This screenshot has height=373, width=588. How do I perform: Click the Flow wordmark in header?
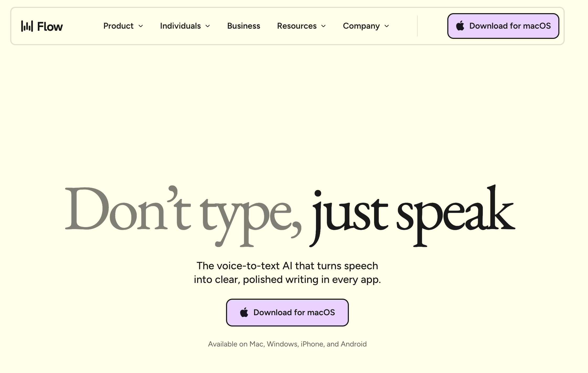click(50, 26)
